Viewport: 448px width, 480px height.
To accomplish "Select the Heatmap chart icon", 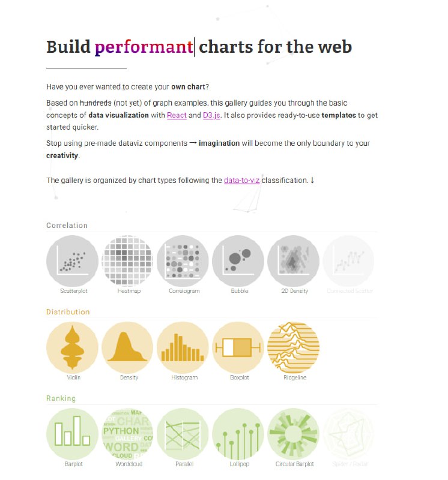I will click(x=128, y=259).
